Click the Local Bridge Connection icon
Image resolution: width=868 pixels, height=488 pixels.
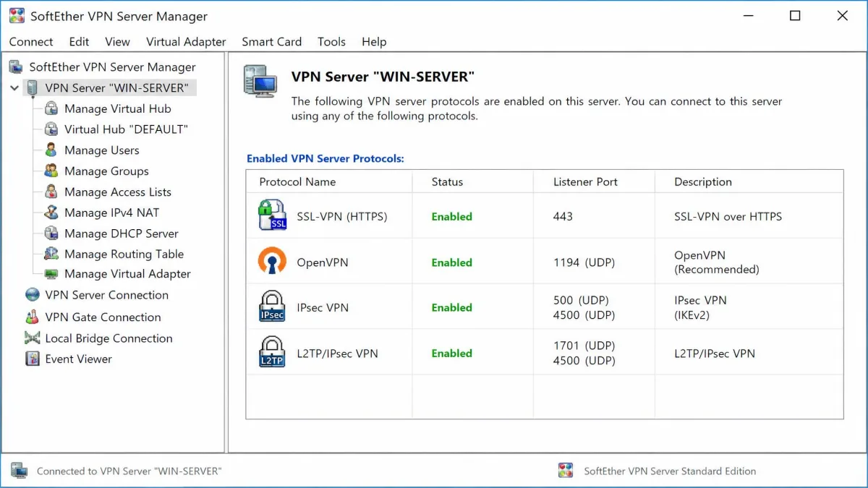click(x=32, y=338)
